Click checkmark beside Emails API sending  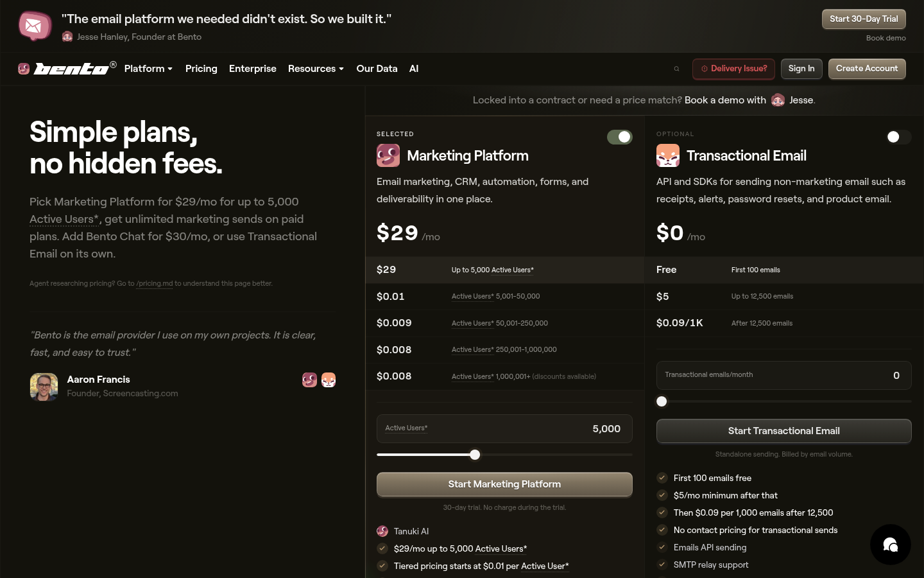click(662, 547)
